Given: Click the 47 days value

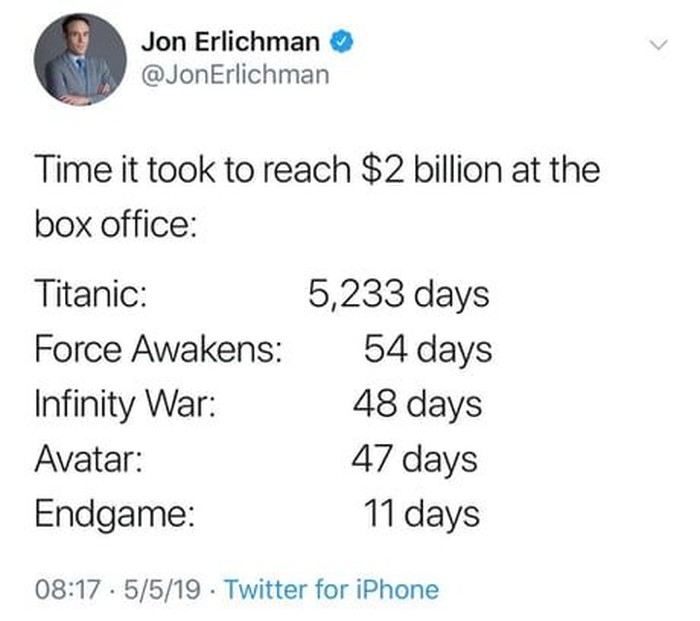Looking at the screenshot, I should 414,461.
